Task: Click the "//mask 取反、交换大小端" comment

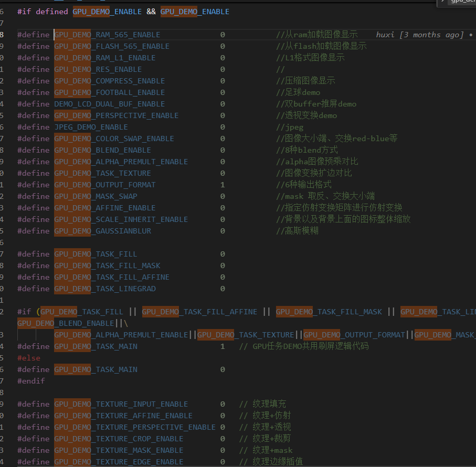Action: [x=325, y=196]
